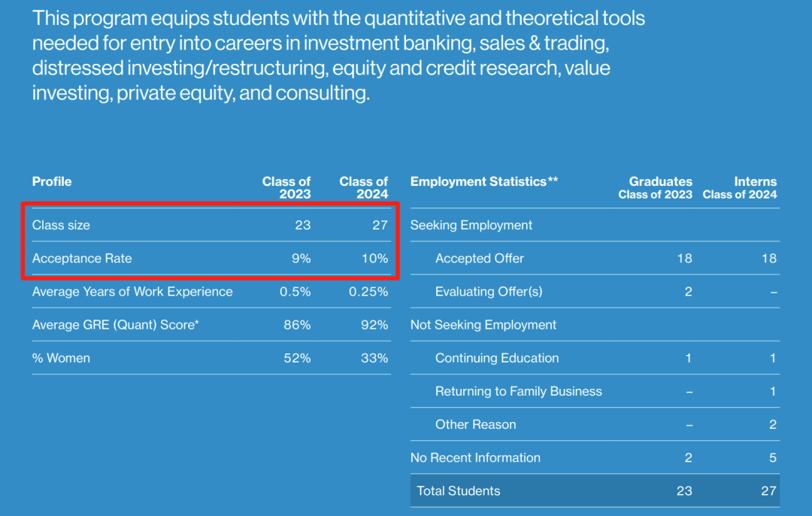Select the 'No Recent Information' row label

click(475, 457)
